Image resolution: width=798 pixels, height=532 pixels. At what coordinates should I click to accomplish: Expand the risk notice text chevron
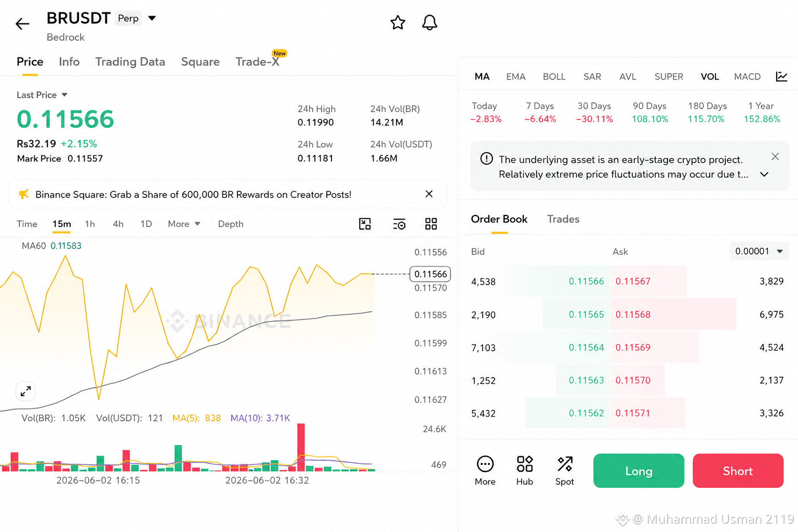[x=764, y=175]
